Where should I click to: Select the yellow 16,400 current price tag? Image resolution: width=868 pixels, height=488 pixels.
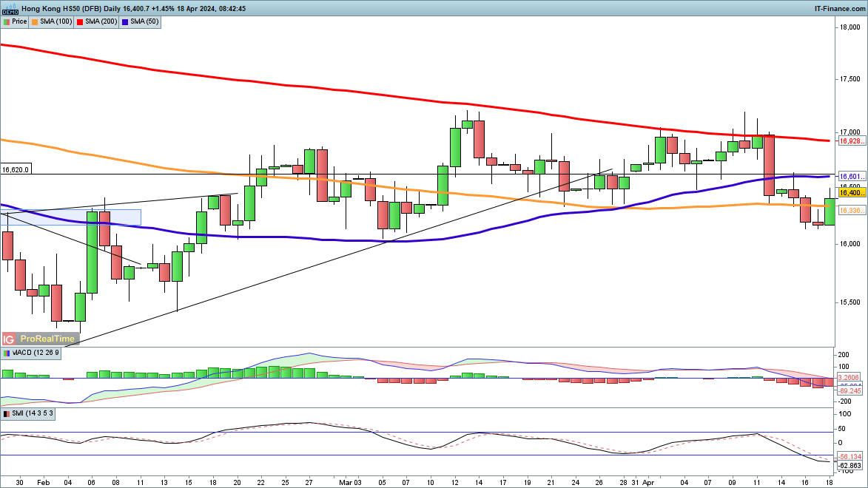[851, 192]
